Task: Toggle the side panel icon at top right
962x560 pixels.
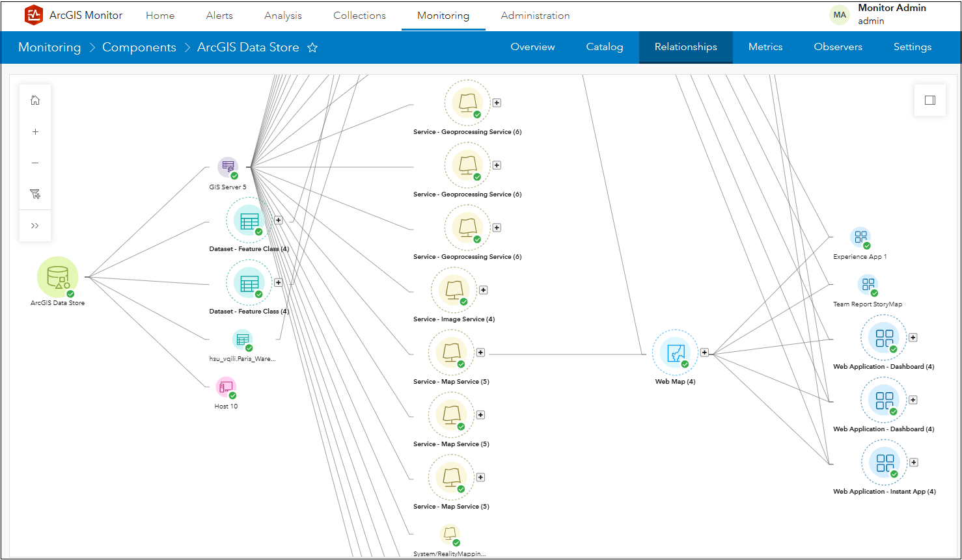Action: 930,100
